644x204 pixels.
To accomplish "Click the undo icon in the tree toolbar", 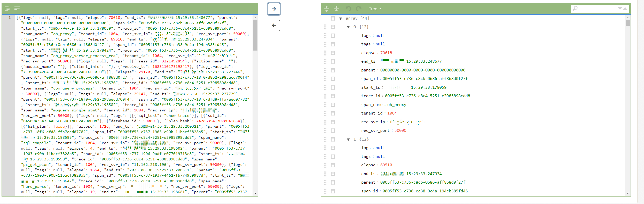I will [x=348, y=9].
